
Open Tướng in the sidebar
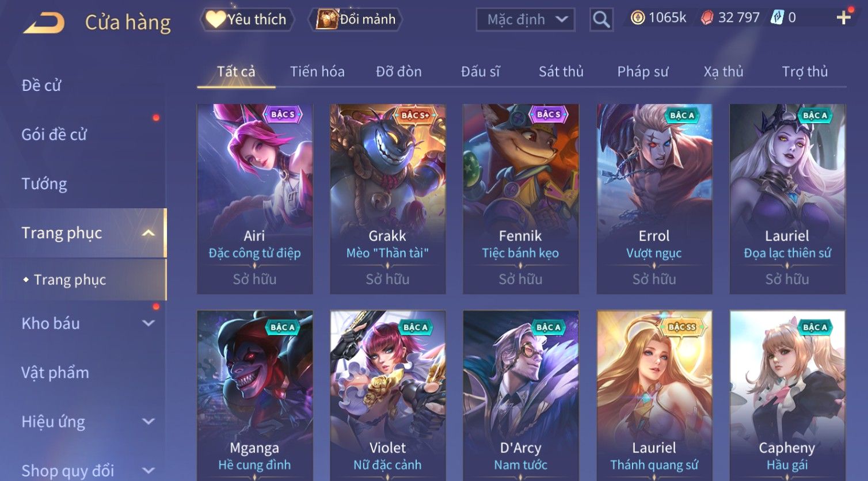pyautogui.click(x=44, y=184)
